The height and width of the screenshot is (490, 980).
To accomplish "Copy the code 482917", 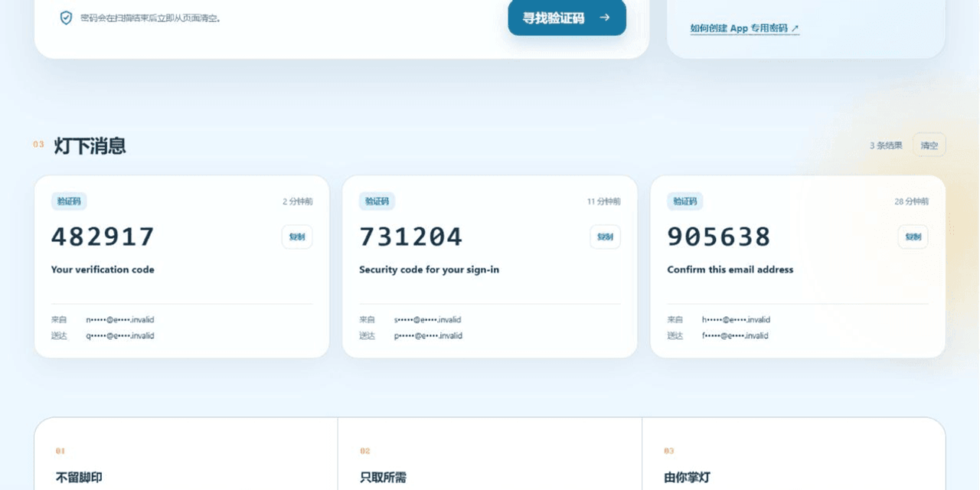I will point(297,237).
